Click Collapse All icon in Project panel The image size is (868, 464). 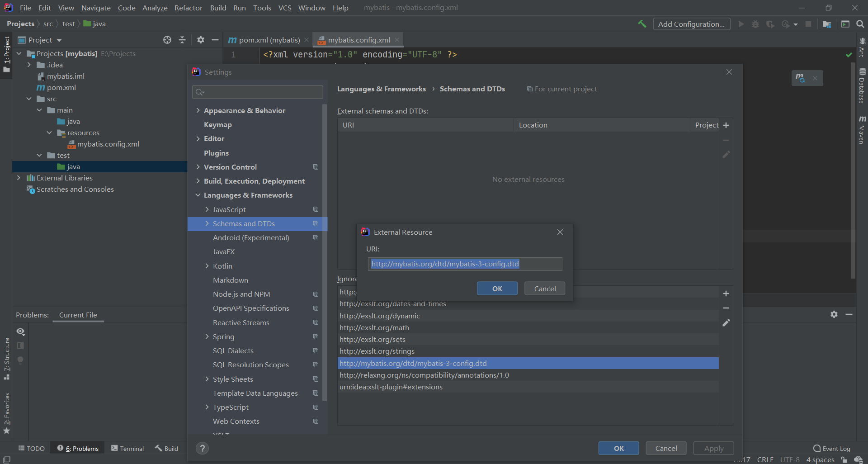[x=182, y=40]
